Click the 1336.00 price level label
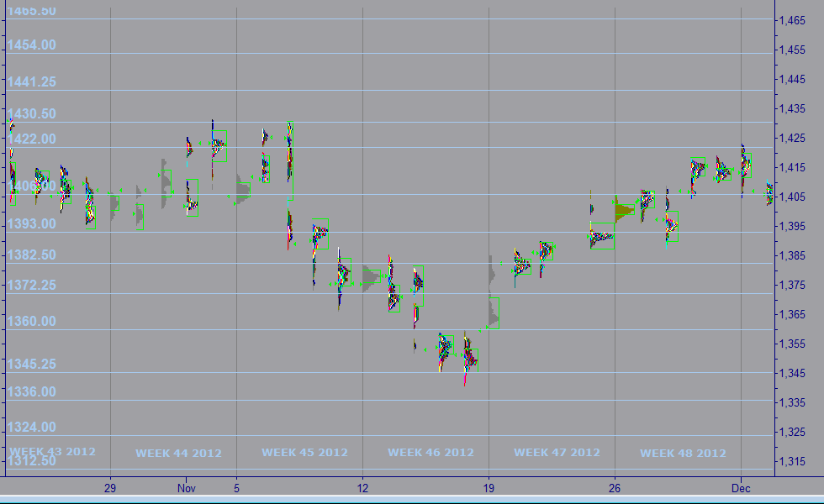 [32, 391]
